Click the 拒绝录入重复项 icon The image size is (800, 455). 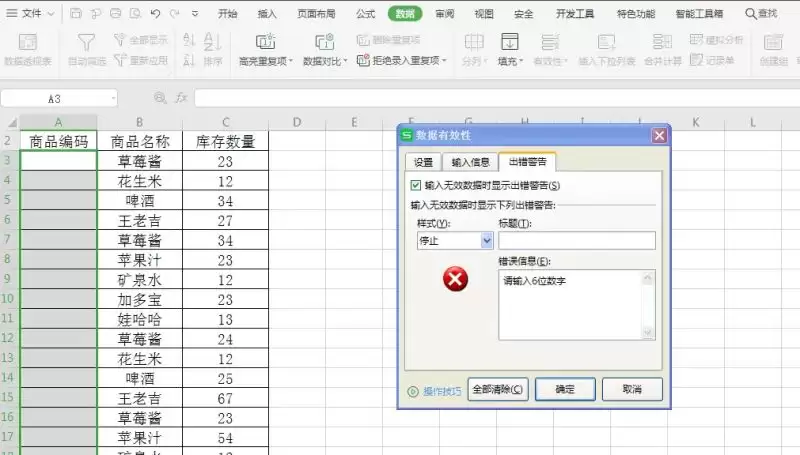click(x=363, y=61)
